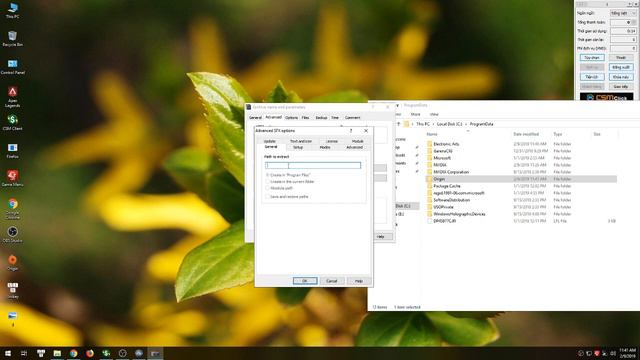Select the Origin folder row

pyautogui.click(x=521, y=179)
